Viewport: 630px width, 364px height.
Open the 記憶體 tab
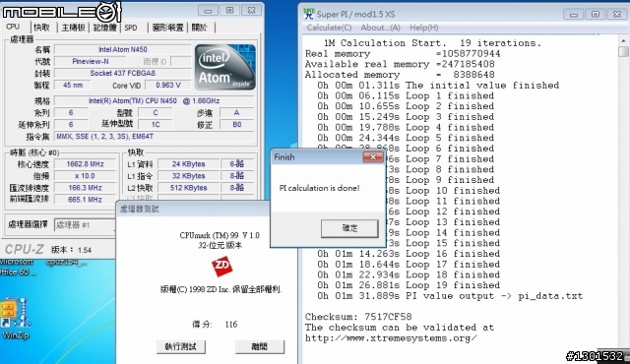(105, 28)
